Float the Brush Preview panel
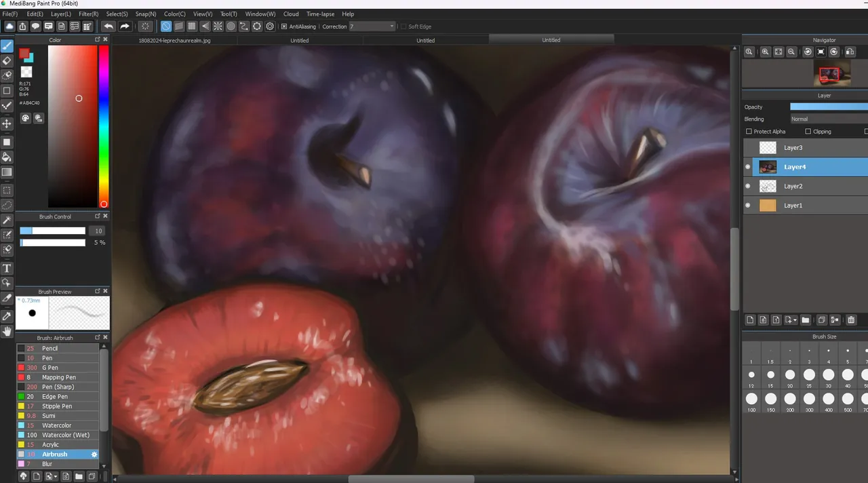This screenshot has height=483, width=868. click(x=98, y=292)
